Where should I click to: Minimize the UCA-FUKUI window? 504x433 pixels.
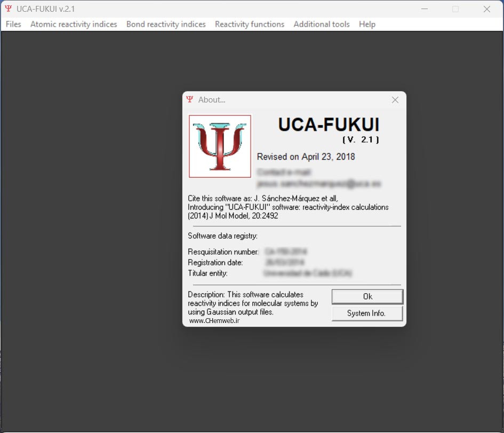[x=425, y=9]
